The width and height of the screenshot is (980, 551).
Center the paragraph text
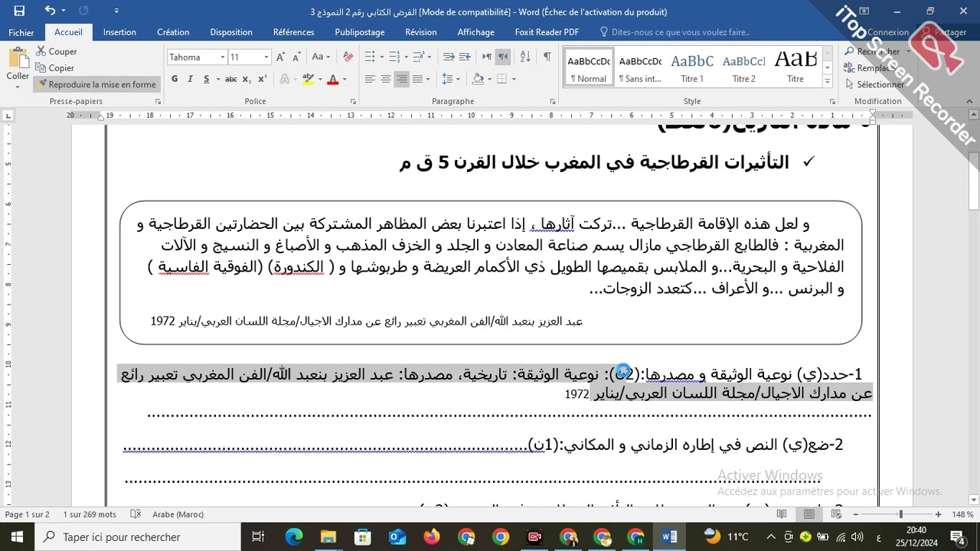point(385,79)
